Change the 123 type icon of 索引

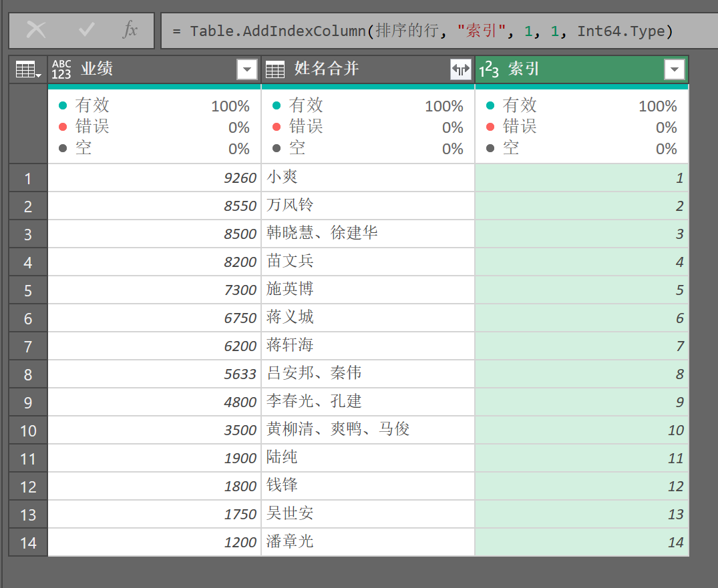(x=489, y=70)
